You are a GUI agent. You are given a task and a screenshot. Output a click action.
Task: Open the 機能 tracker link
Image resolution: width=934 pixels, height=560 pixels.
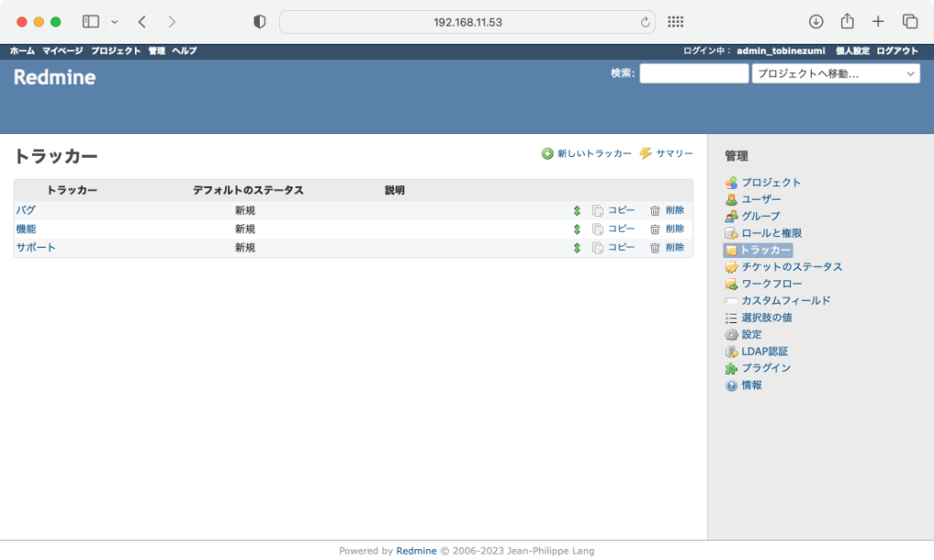[x=26, y=229]
